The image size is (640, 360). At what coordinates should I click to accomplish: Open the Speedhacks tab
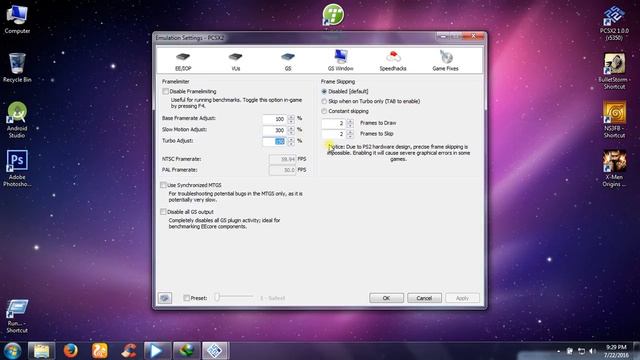pos(393,60)
